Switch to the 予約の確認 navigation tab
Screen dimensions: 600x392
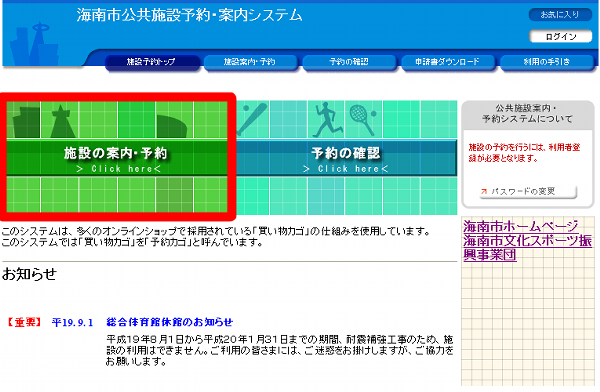[349, 62]
